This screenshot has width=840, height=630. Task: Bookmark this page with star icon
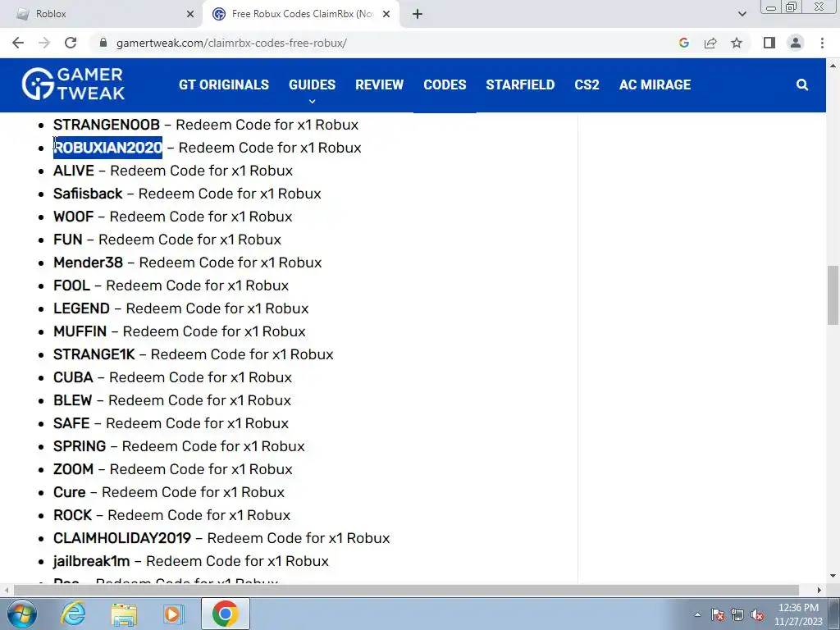pos(737,43)
